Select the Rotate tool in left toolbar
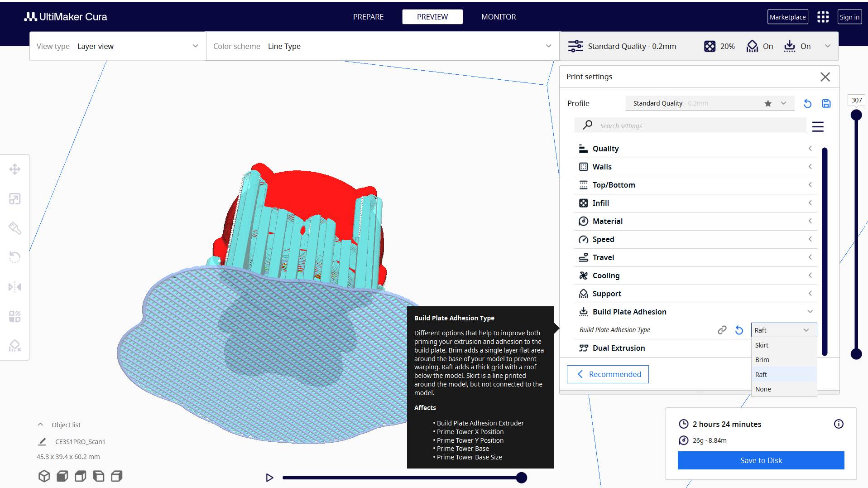The height and width of the screenshot is (488, 868). click(x=15, y=257)
